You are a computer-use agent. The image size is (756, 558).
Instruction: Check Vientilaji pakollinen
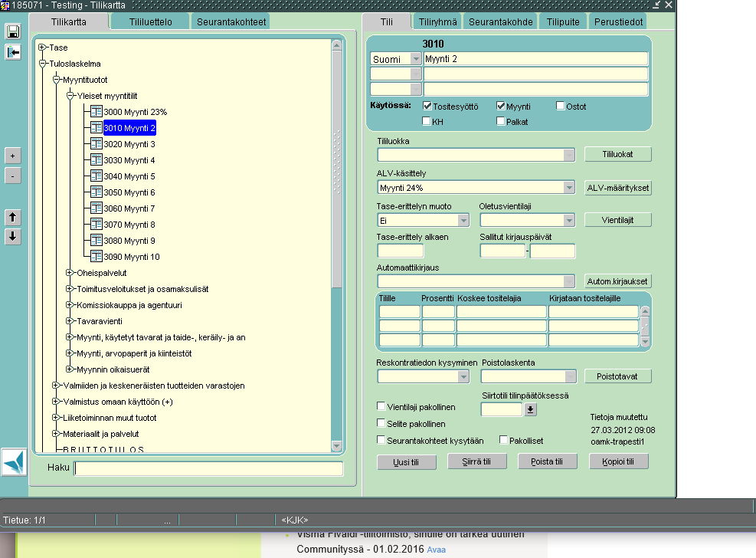[x=381, y=406]
